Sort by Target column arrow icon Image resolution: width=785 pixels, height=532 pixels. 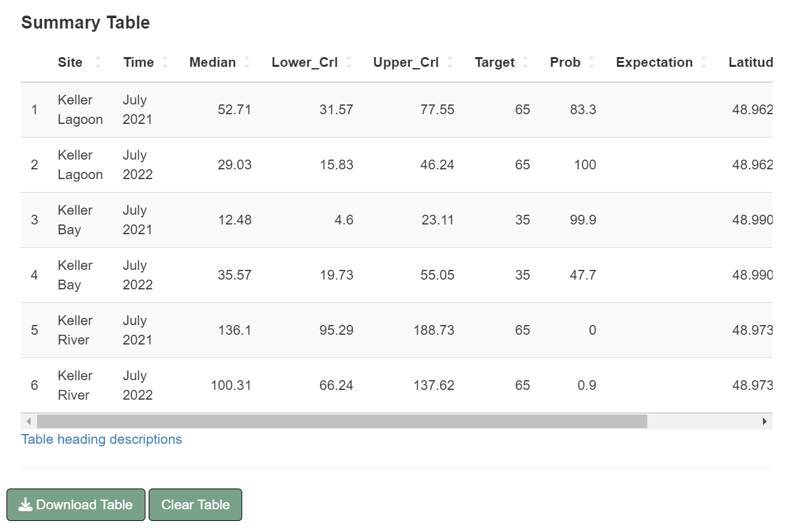[x=525, y=62]
